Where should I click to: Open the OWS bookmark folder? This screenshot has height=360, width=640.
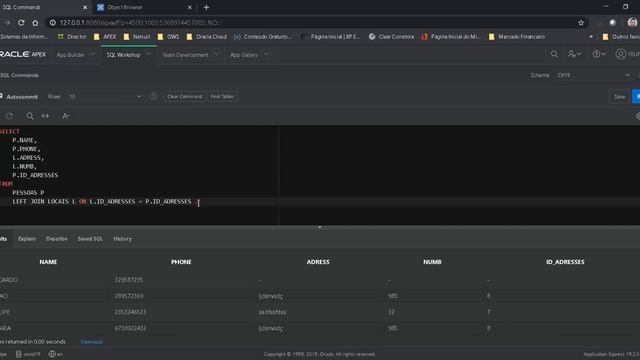click(169, 37)
